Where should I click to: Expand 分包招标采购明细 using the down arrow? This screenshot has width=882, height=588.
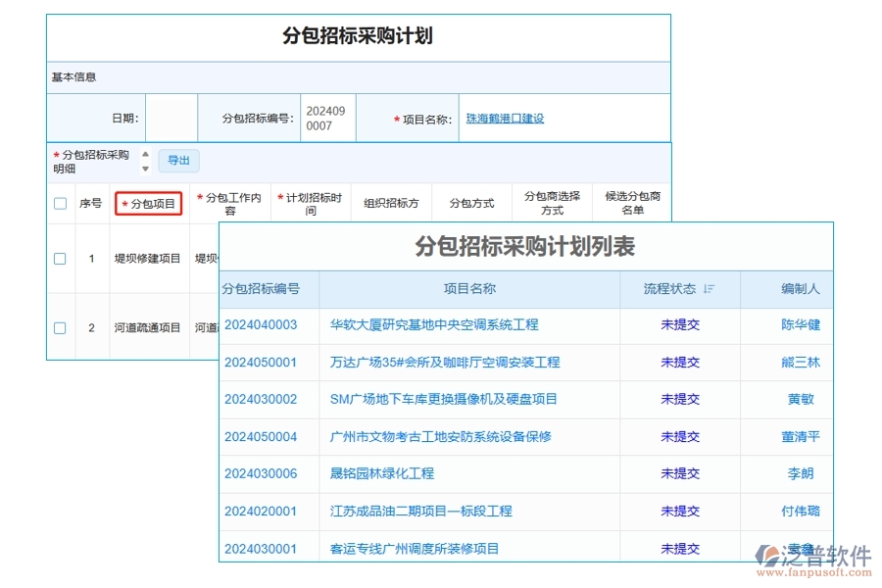(x=144, y=170)
